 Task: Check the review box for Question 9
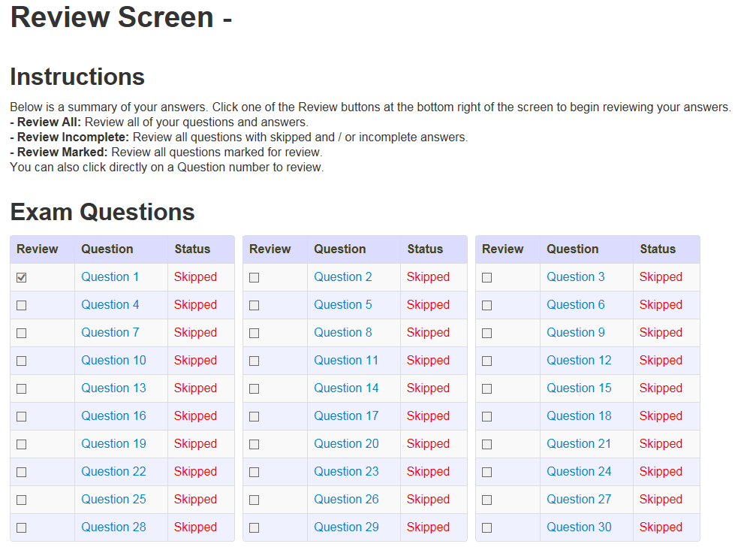click(487, 333)
